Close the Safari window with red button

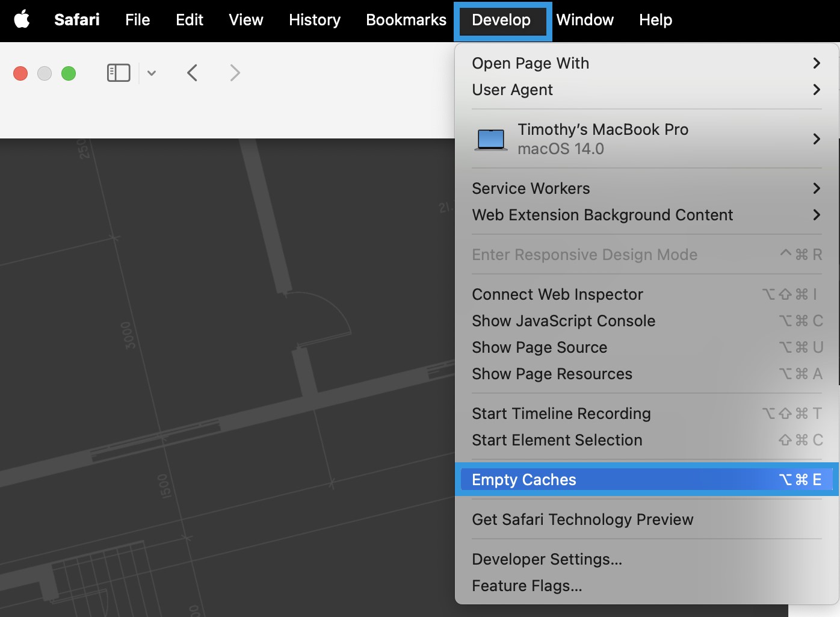(x=20, y=73)
